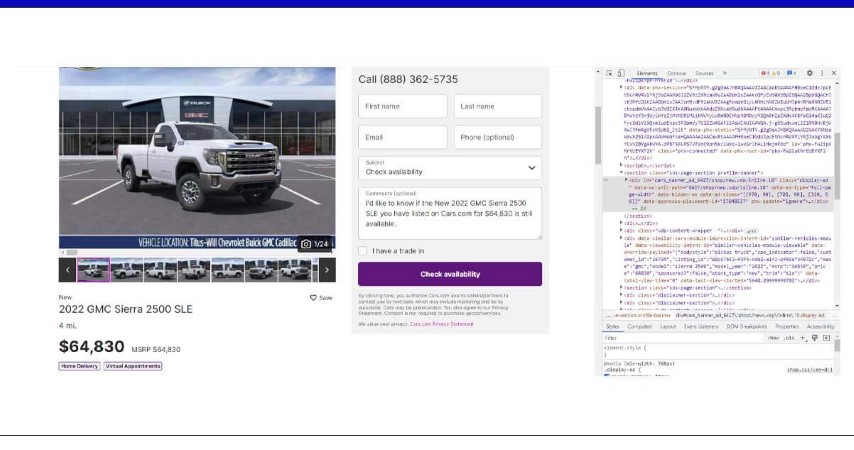Click the Virtual Appointments badge
Viewport: 854px width, 450px height.
(133, 366)
